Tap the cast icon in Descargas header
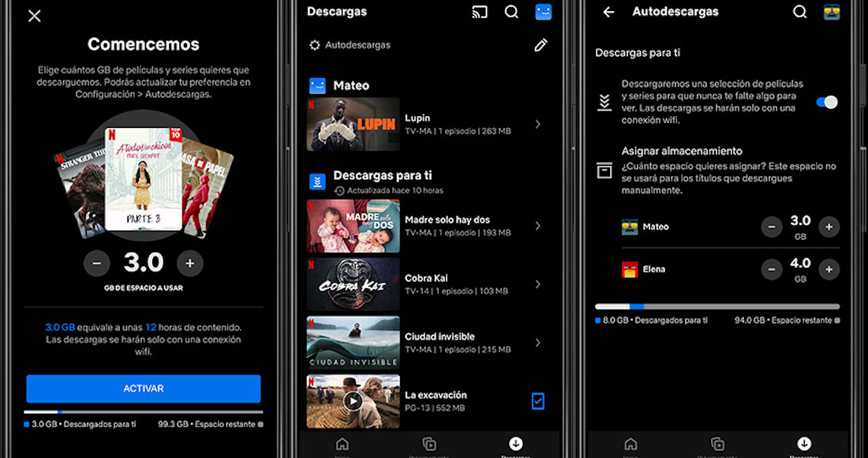This screenshot has width=868, height=458. click(x=479, y=12)
